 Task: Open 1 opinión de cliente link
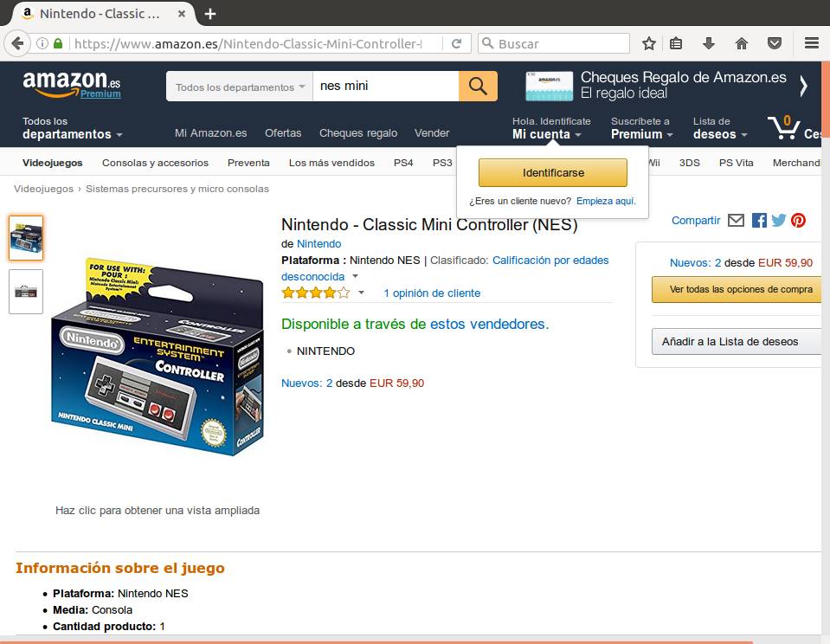tap(432, 293)
